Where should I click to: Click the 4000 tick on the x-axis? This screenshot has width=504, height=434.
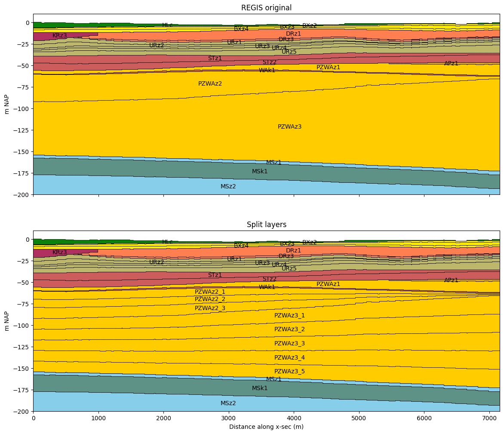294,418
